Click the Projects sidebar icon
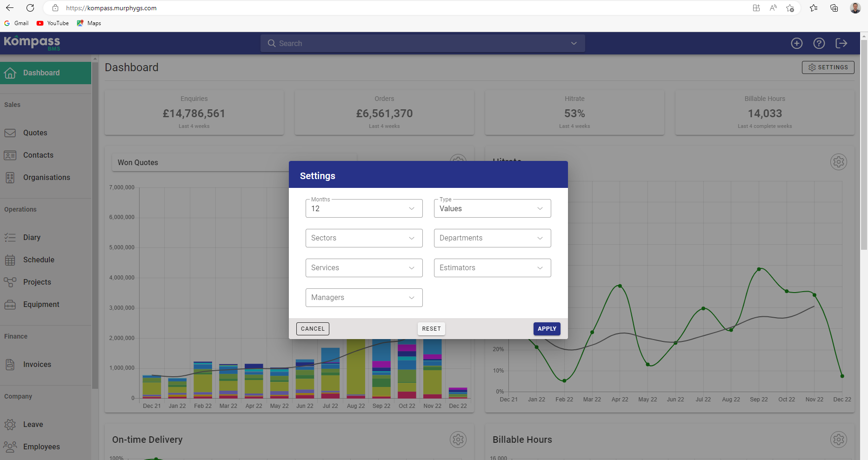This screenshot has width=868, height=460. click(x=10, y=282)
